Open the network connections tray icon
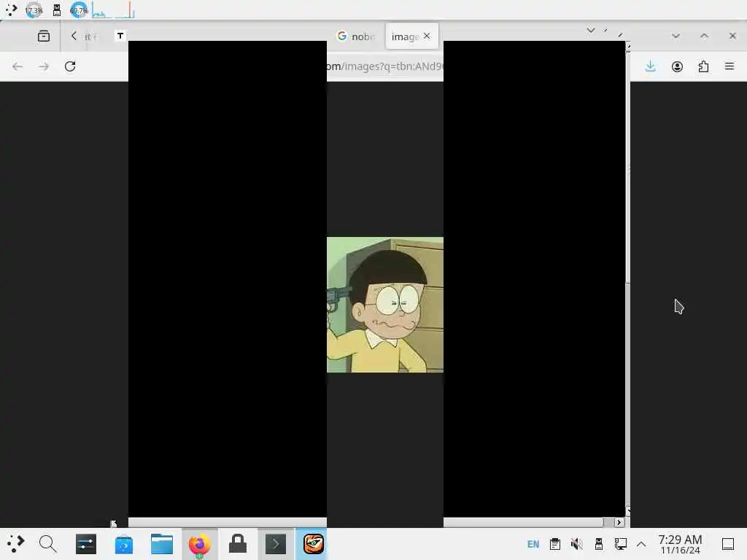747x560 pixels. [x=621, y=544]
